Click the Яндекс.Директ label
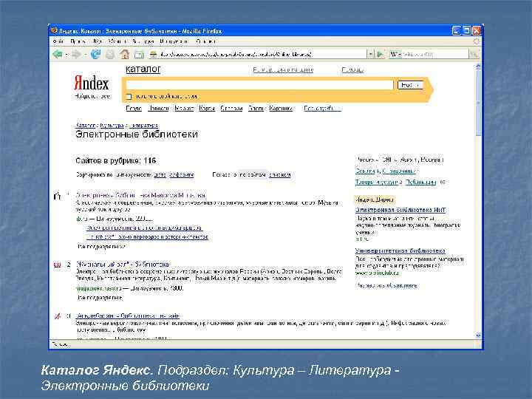 click(x=375, y=199)
